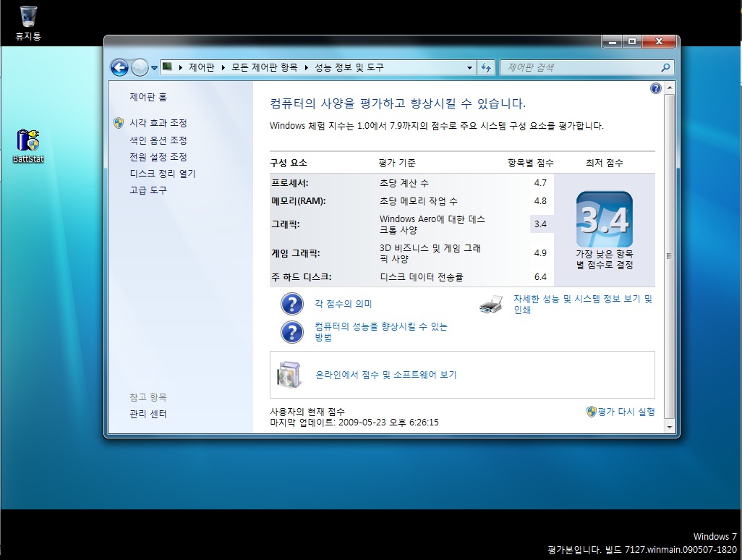Expand the address bar history dropdown

point(470,67)
